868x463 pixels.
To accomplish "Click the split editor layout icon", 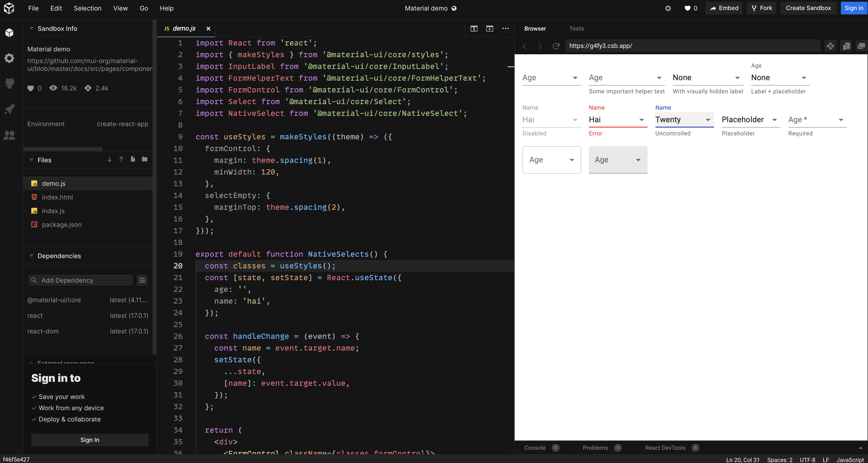I will [x=474, y=29].
